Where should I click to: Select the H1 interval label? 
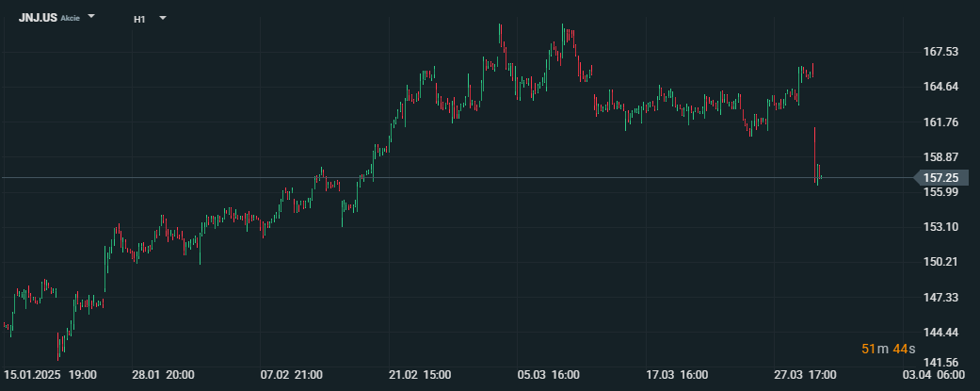(x=139, y=20)
